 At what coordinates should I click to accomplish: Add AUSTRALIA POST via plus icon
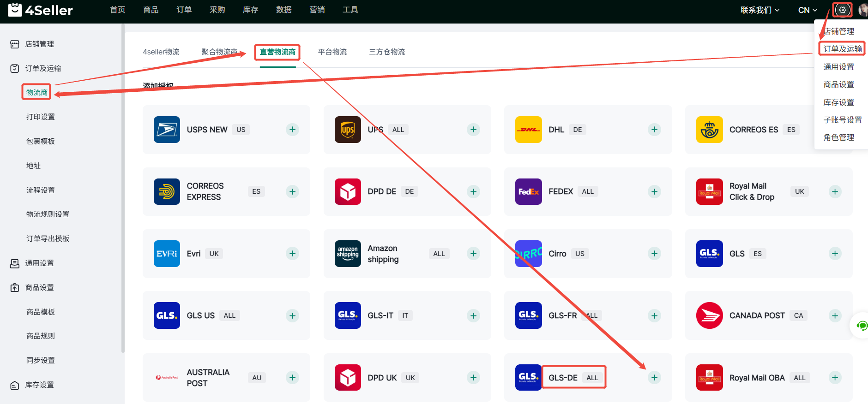pyautogui.click(x=292, y=378)
